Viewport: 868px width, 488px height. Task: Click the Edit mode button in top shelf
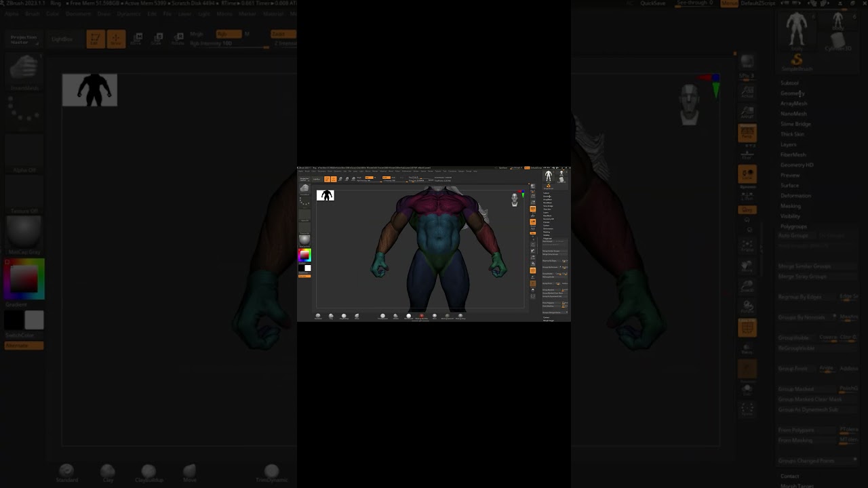click(95, 39)
